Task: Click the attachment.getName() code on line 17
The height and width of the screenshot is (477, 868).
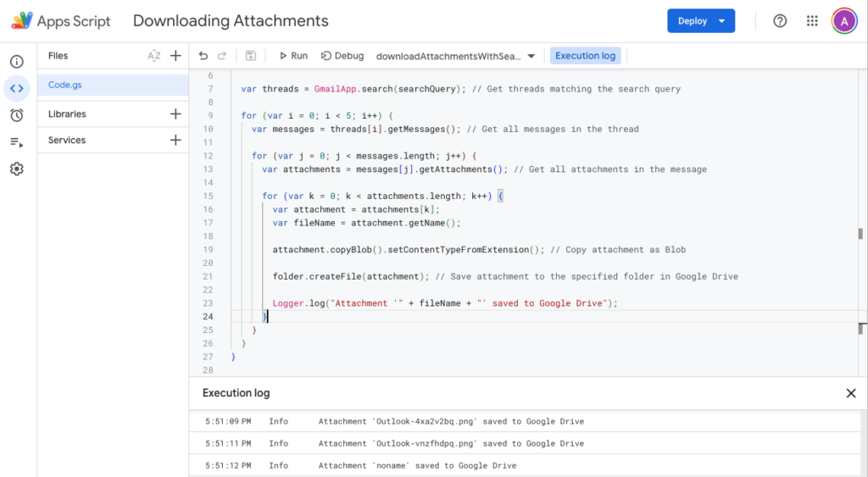Action: pos(406,223)
